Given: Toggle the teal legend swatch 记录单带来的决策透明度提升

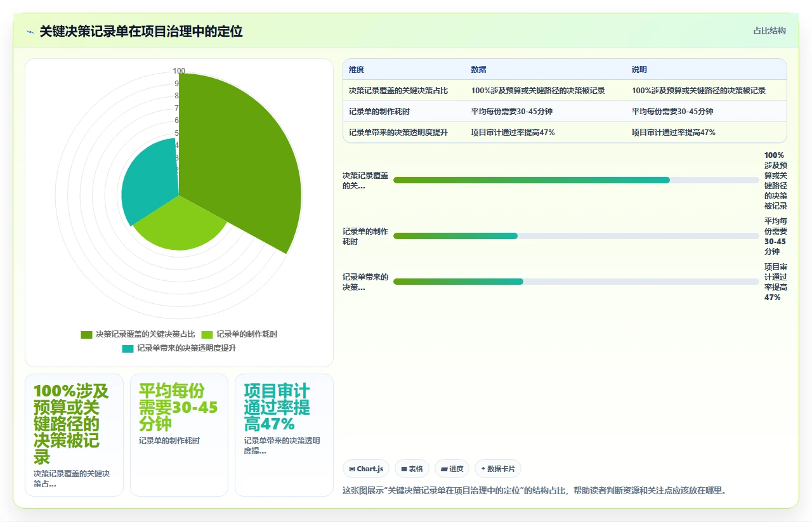Looking at the screenshot, I should tap(128, 348).
